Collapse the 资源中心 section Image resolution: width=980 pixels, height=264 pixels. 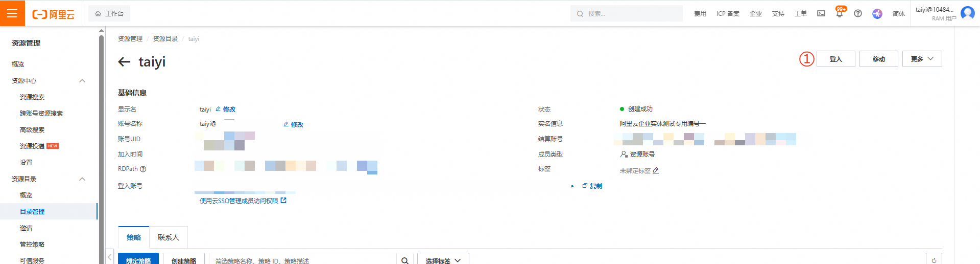pos(82,81)
